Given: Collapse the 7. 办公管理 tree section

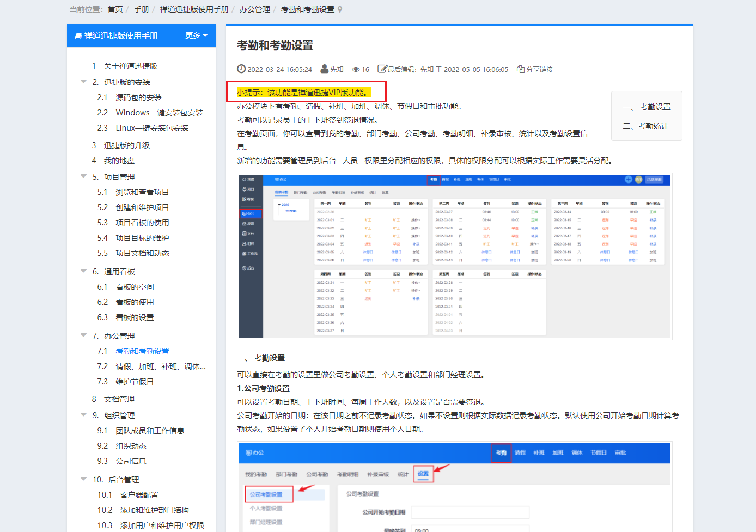Looking at the screenshot, I should pyautogui.click(x=83, y=335).
